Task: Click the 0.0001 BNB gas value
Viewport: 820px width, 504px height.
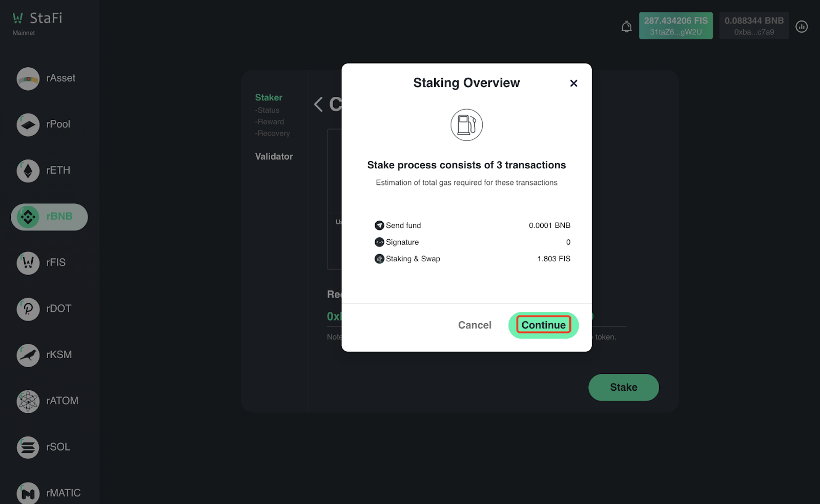Action: coord(549,225)
